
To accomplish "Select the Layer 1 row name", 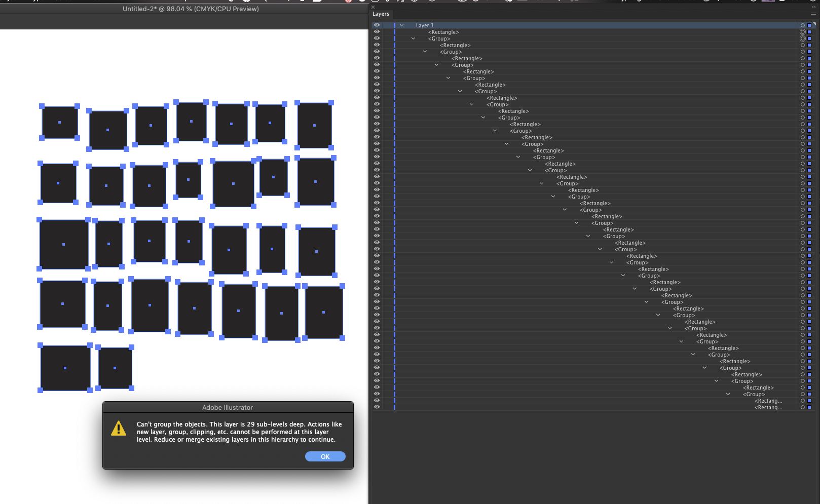I will click(x=425, y=25).
